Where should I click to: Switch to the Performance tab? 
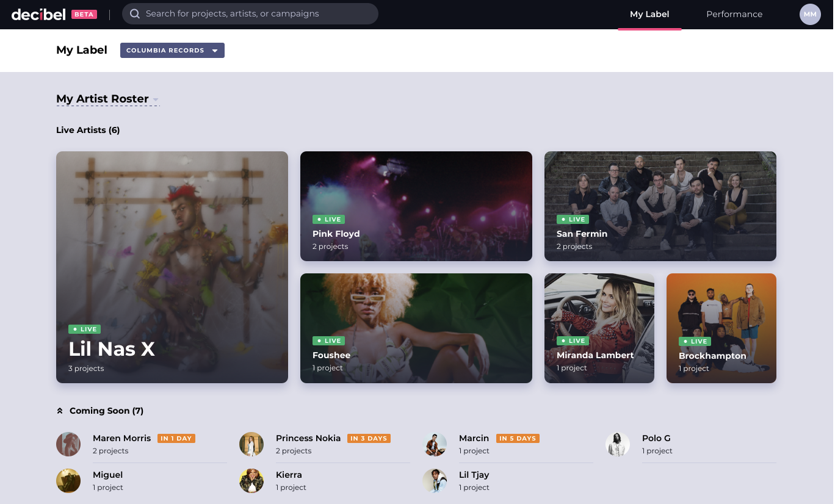tap(734, 14)
